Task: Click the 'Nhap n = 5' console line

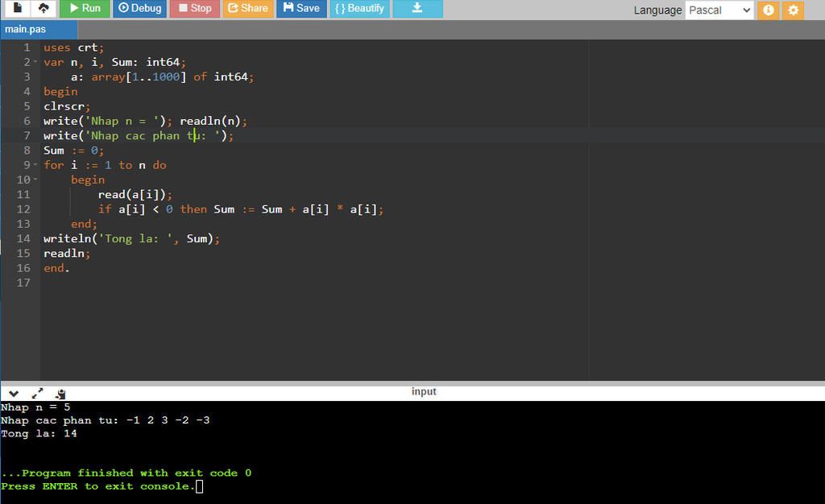Action: (x=35, y=407)
